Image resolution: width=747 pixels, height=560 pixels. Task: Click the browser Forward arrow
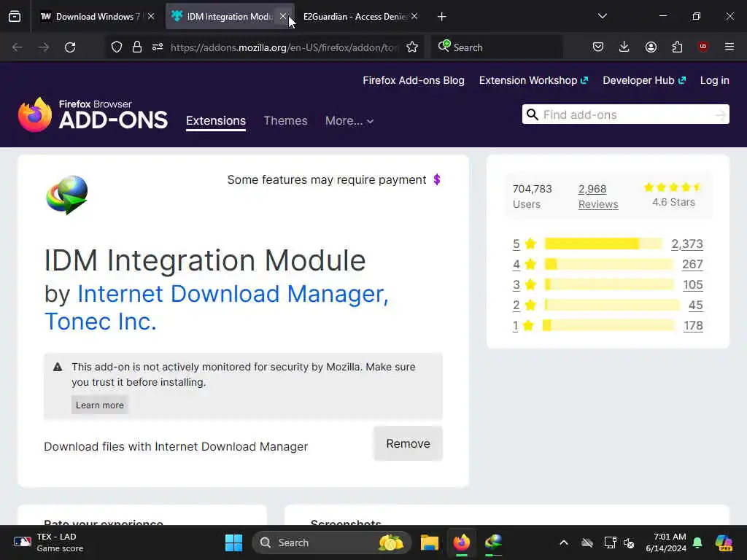(43, 47)
